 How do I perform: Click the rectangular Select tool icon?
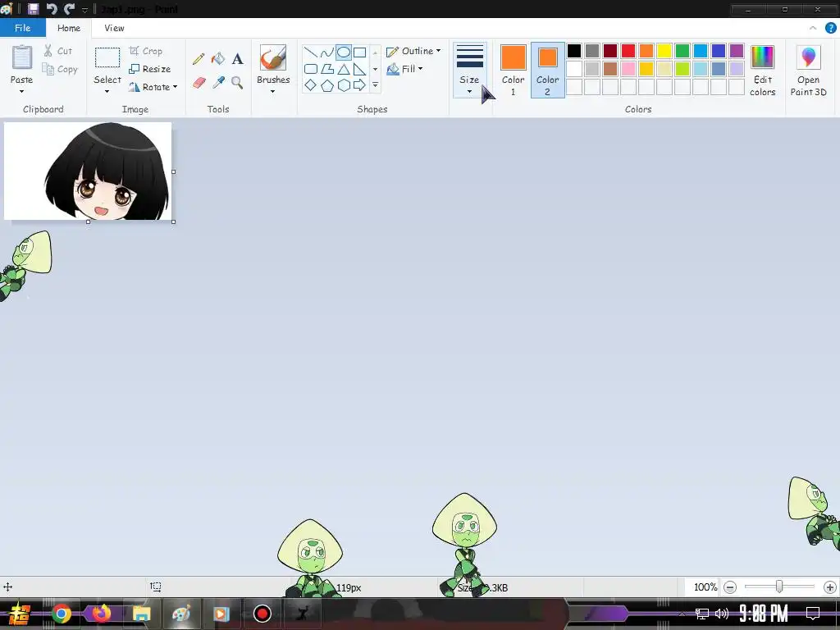tap(107, 57)
